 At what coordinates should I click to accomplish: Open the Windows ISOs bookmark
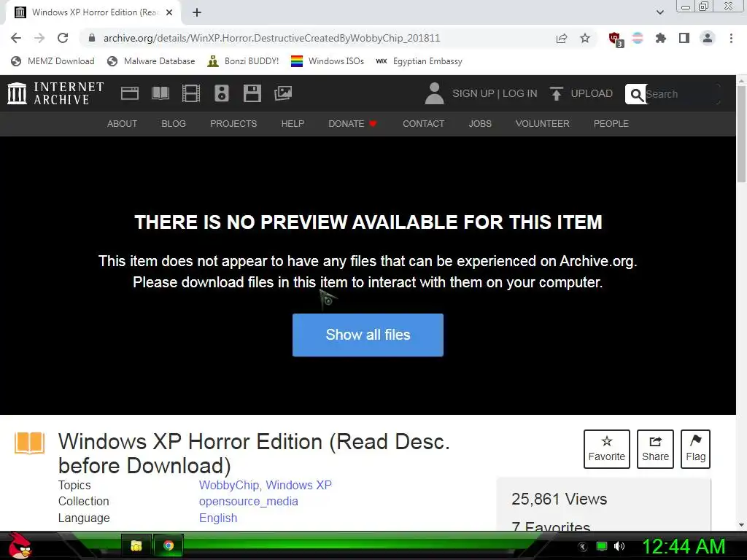click(x=328, y=61)
